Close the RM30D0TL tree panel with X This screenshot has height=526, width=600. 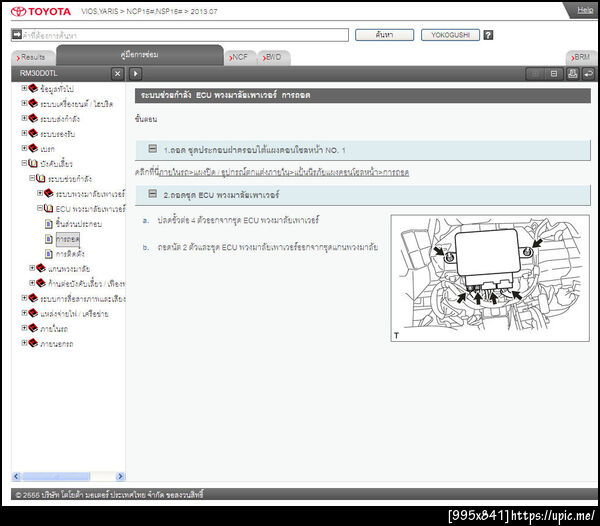117,73
